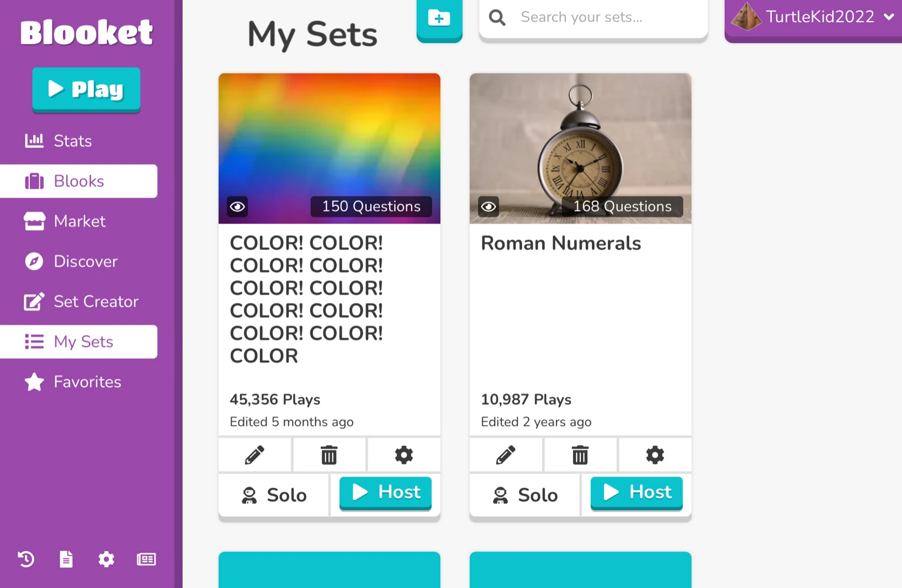Open the history icon in sidebar footer

click(26, 559)
